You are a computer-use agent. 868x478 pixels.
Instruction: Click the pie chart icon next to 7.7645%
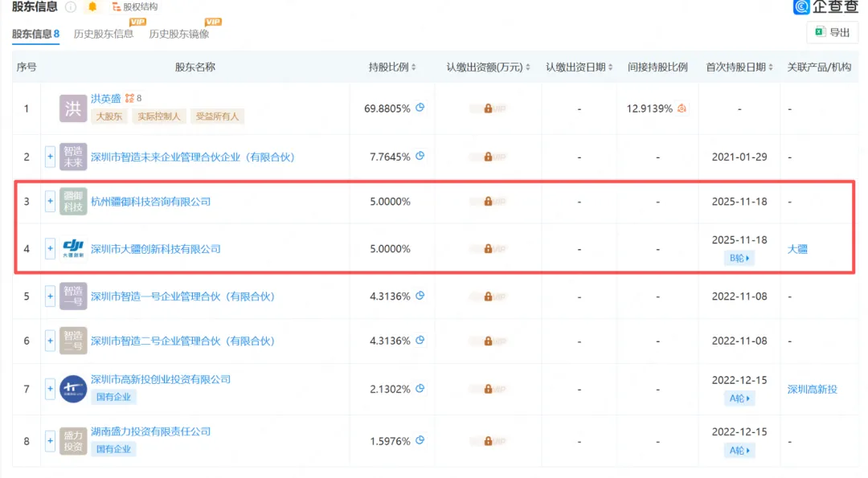(420, 156)
